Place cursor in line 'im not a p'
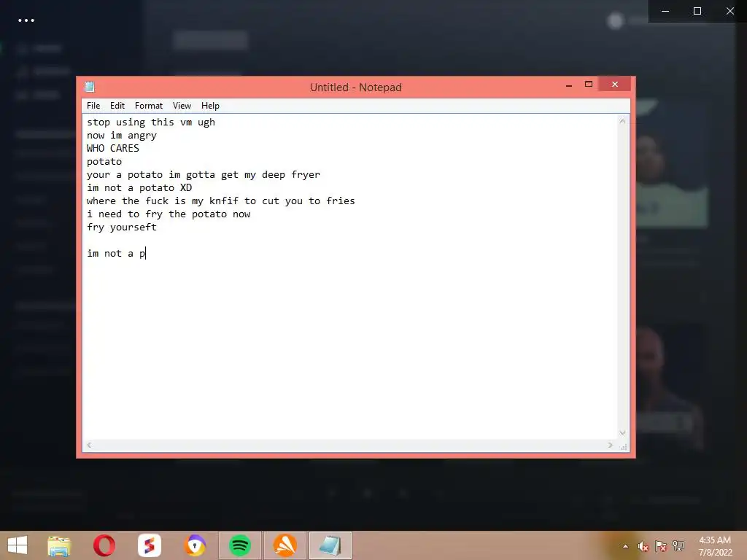Image resolution: width=747 pixels, height=560 pixels. click(116, 253)
